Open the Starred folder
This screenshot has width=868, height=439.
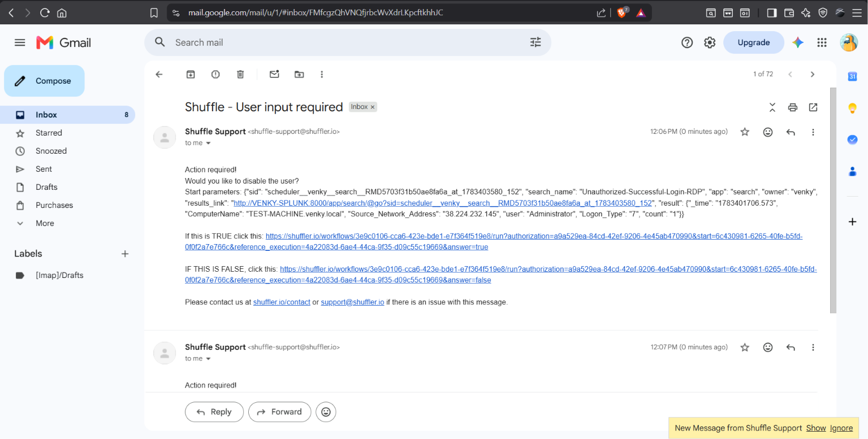(x=68, y=133)
